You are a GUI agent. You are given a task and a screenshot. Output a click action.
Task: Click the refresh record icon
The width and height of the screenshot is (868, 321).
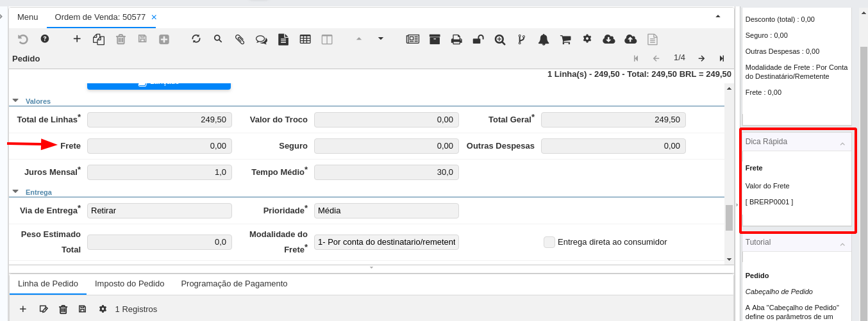196,39
